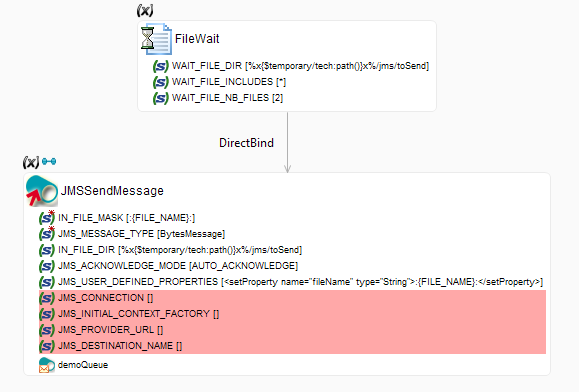Select the JMS_USER_DEFINED_PROPERTIES parameter text
Viewport: 579px width, 392px height.
point(301,282)
